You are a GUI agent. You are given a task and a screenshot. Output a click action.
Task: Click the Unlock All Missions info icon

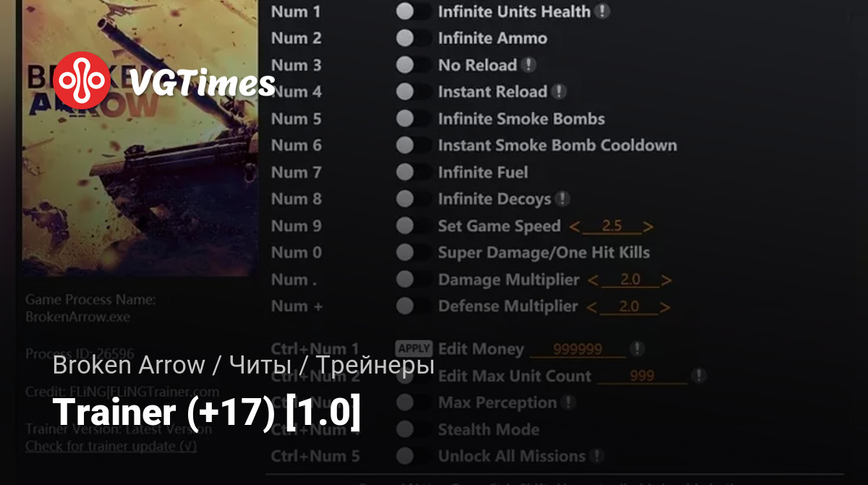click(x=597, y=456)
